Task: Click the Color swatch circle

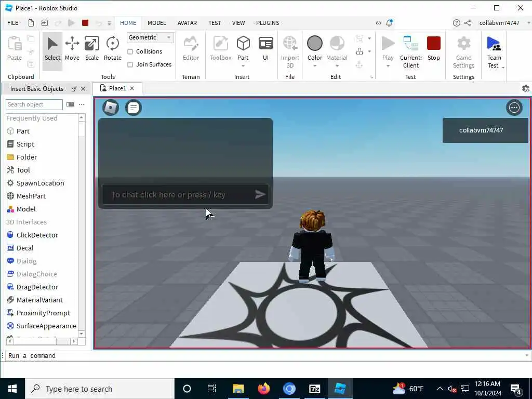Action: tap(314, 44)
